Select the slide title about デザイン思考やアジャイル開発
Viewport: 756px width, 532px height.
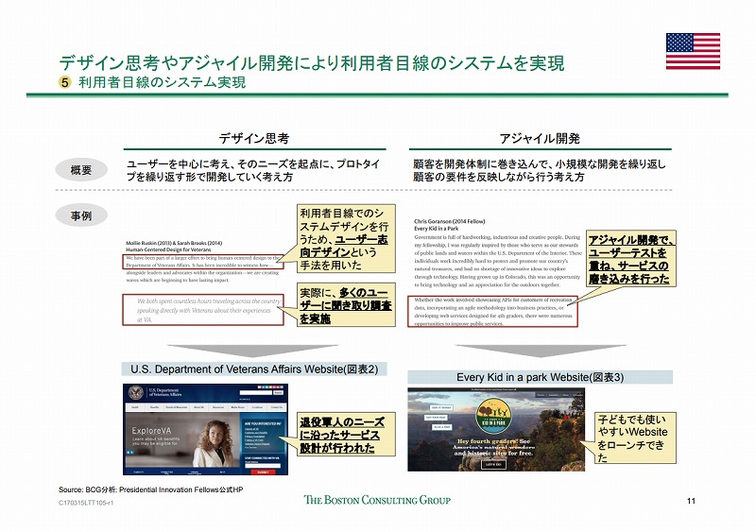(x=312, y=63)
